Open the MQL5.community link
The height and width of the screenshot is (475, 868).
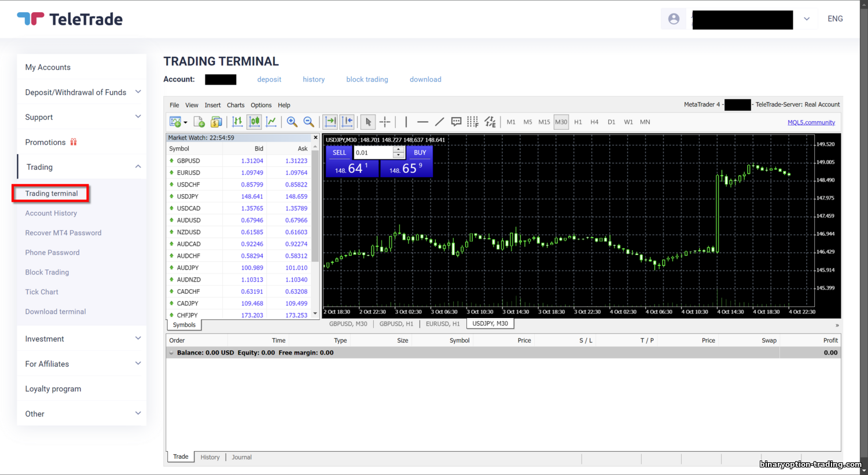pyautogui.click(x=811, y=122)
